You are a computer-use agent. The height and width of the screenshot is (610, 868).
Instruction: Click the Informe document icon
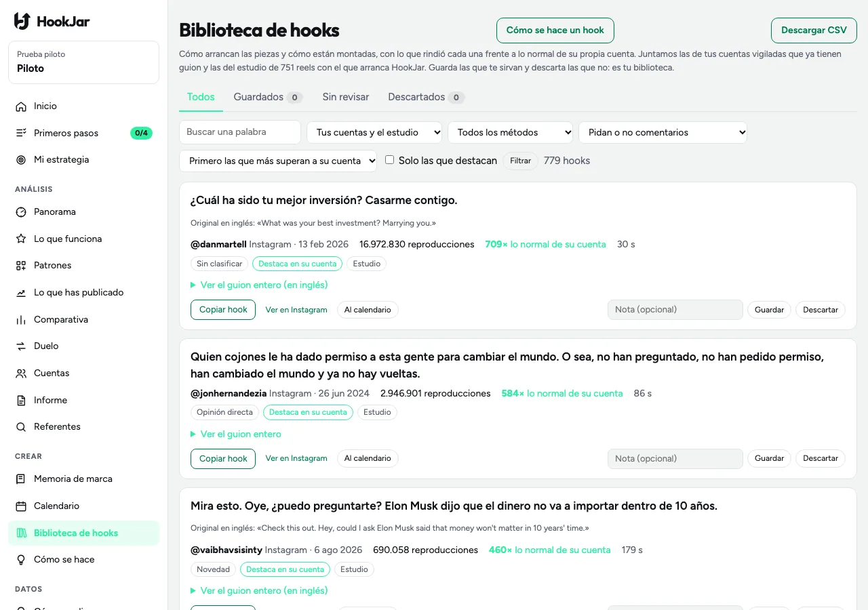tap(21, 401)
